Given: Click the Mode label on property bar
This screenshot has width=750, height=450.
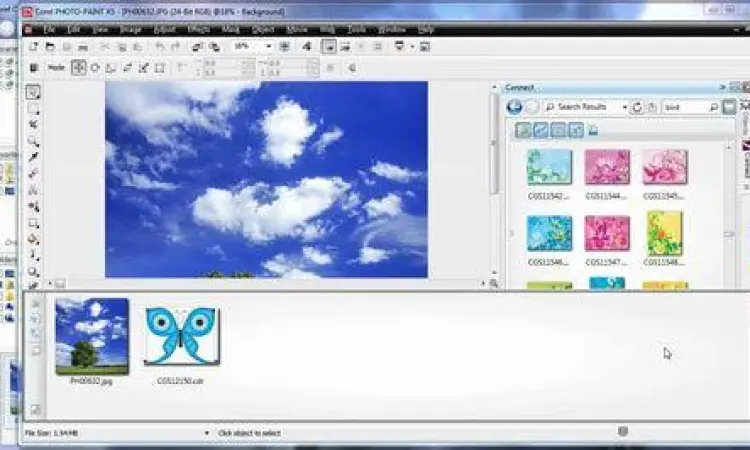Looking at the screenshot, I should coord(56,68).
